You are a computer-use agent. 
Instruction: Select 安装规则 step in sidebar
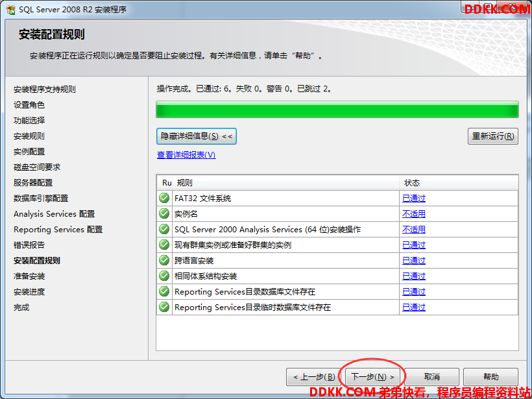(x=29, y=136)
